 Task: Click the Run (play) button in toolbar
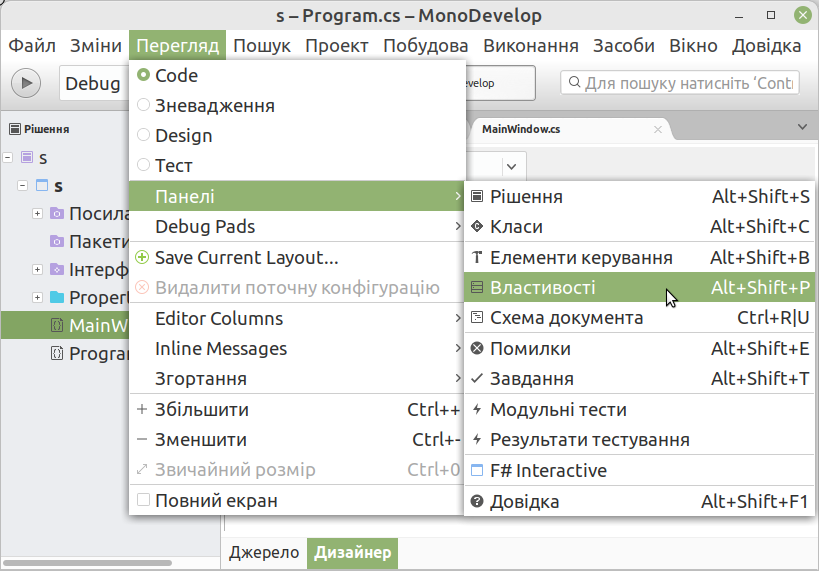point(26,83)
